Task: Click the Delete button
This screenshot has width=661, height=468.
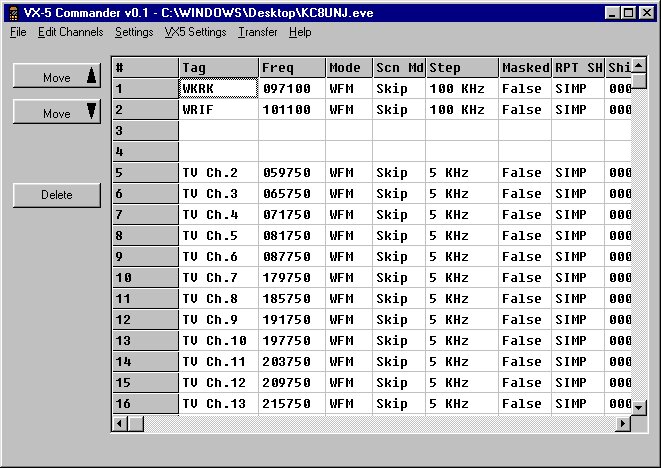Action: 57,195
